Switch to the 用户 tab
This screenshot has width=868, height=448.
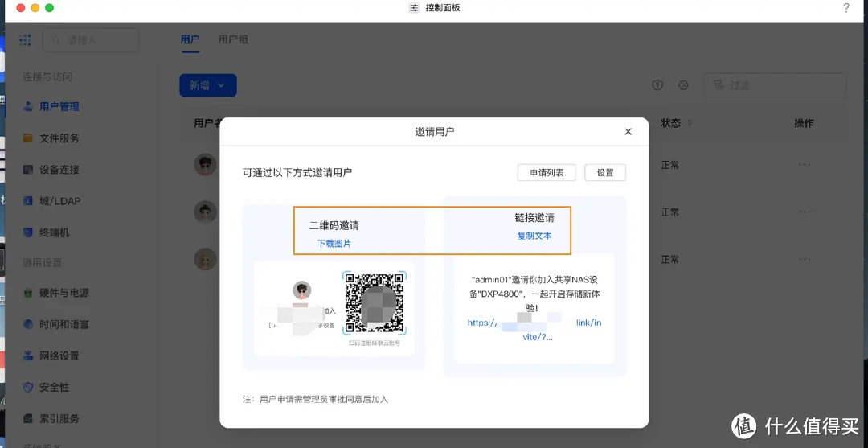click(x=190, y=39)
